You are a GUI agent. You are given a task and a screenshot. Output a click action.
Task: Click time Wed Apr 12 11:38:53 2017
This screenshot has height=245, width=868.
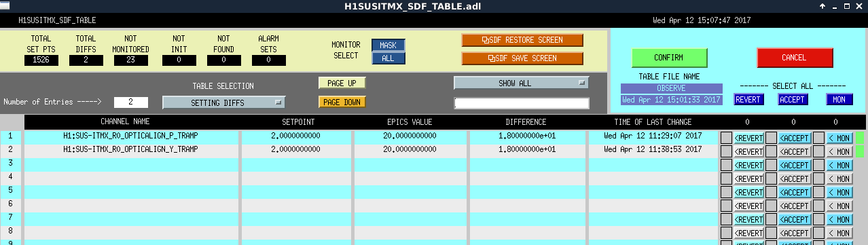pyautogui.click(x=653, y=149)
